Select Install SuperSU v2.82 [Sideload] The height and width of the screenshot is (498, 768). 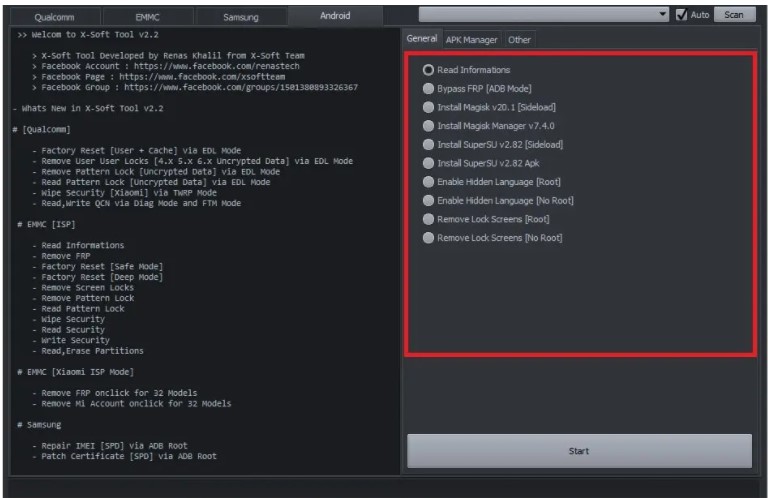pyautogui.click(x=429, y=145)
